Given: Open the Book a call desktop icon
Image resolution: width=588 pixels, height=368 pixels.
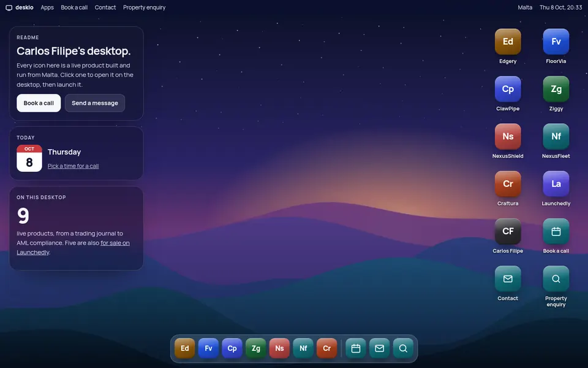Looking at the screenshot, I should click(556, 231).
